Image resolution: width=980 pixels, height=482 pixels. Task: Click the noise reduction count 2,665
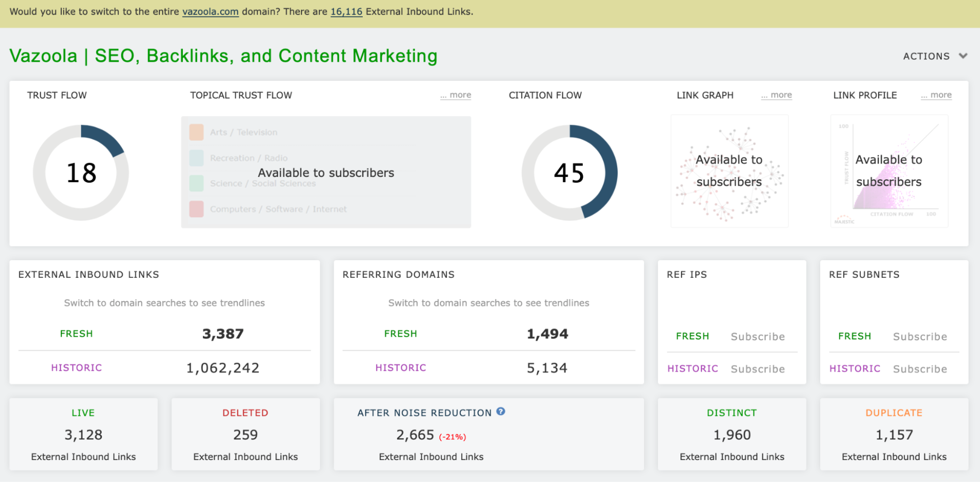click(415, 435)
